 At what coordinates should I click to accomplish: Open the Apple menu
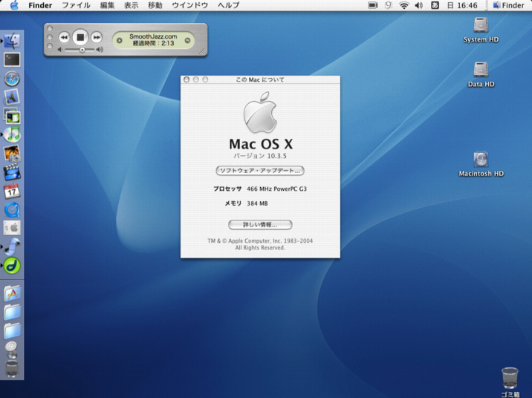[x=14, y=5]
